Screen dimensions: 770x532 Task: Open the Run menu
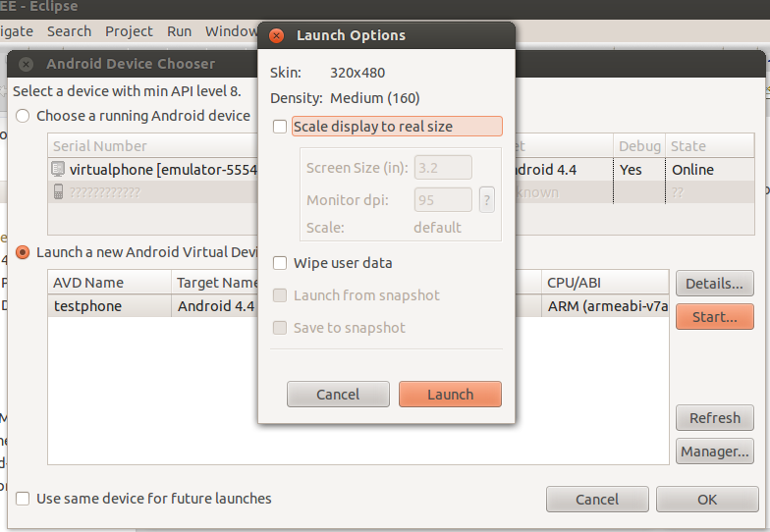click(179, 31)
